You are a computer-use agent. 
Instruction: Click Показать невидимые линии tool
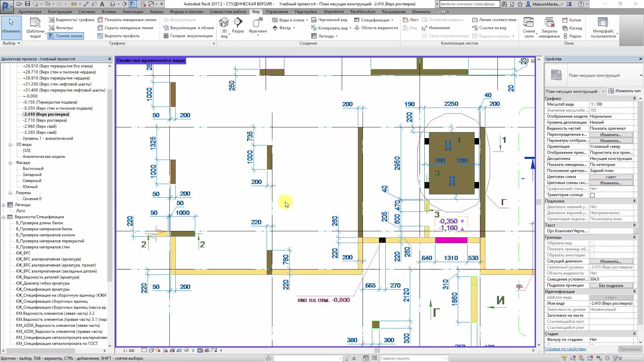127,20
